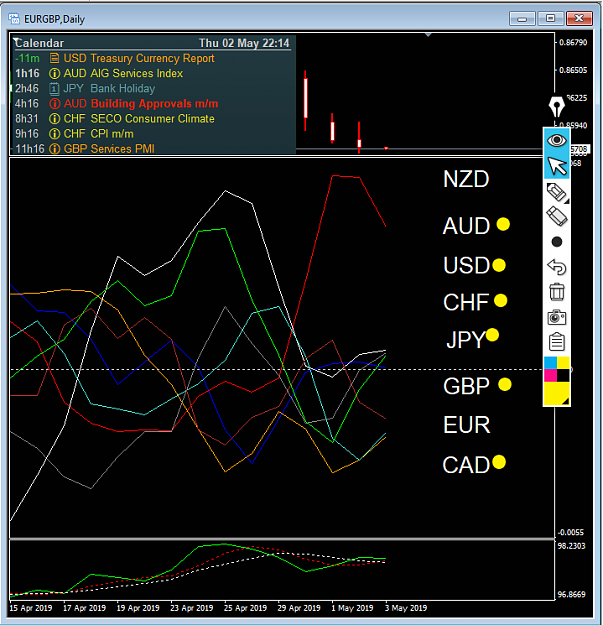
Task: Click the '-11m' countdown in the calendar
Action: point(27,58)
